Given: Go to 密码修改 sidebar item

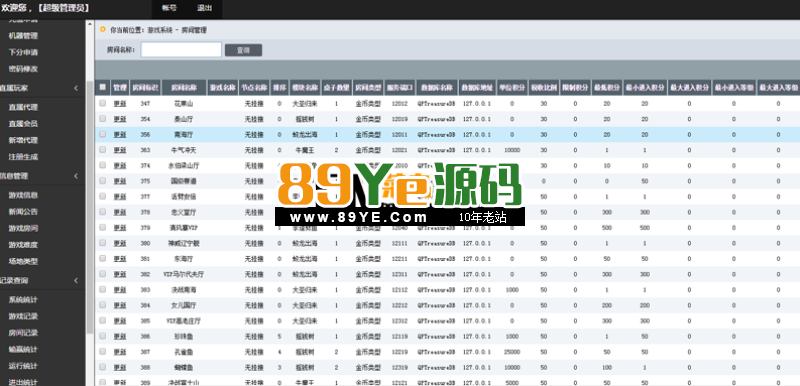Looking at the screenshot, I should click(x=23, y=69).
